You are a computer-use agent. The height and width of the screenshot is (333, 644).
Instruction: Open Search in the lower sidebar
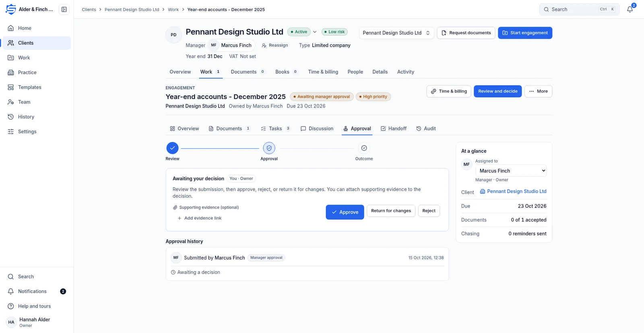(x=37, y=277)
